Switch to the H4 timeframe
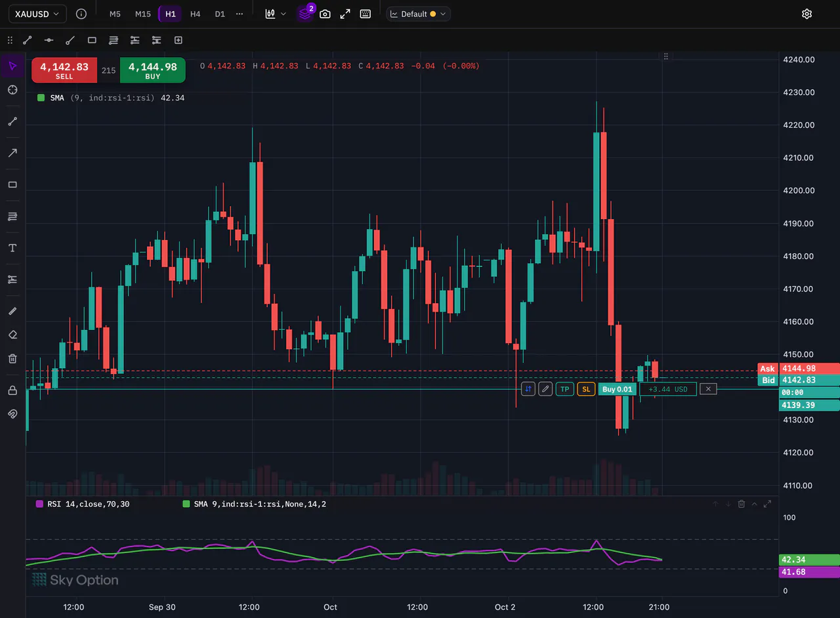This screenshot has height=618, width=840. [195, 14]
